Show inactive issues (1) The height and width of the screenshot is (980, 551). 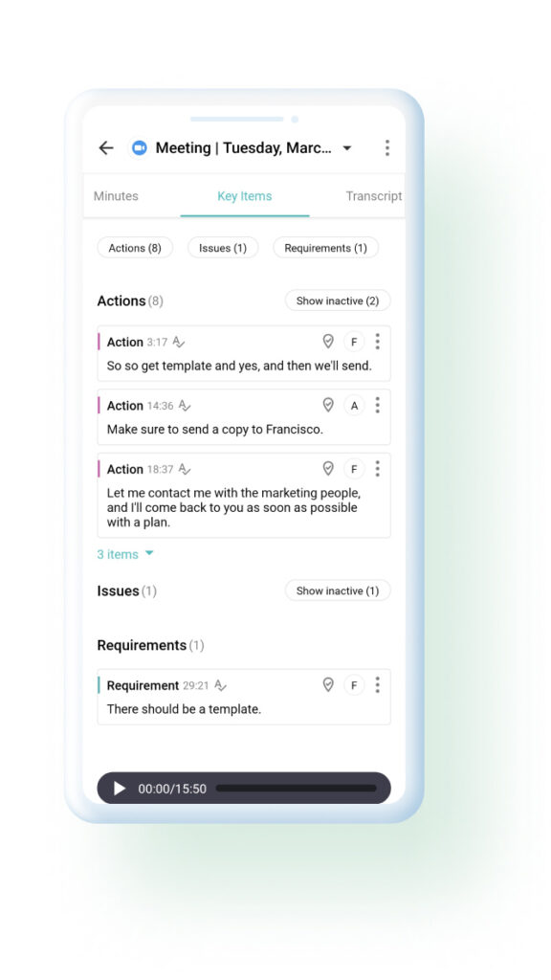pos(338,590)
